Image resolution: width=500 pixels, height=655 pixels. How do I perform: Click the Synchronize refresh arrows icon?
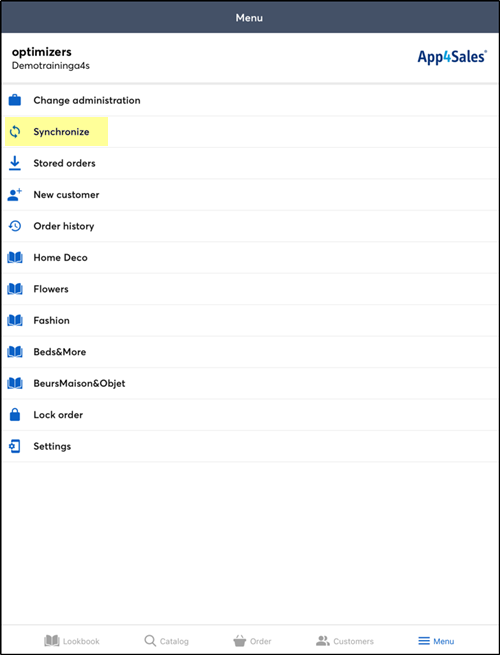(x=15, y=132)
